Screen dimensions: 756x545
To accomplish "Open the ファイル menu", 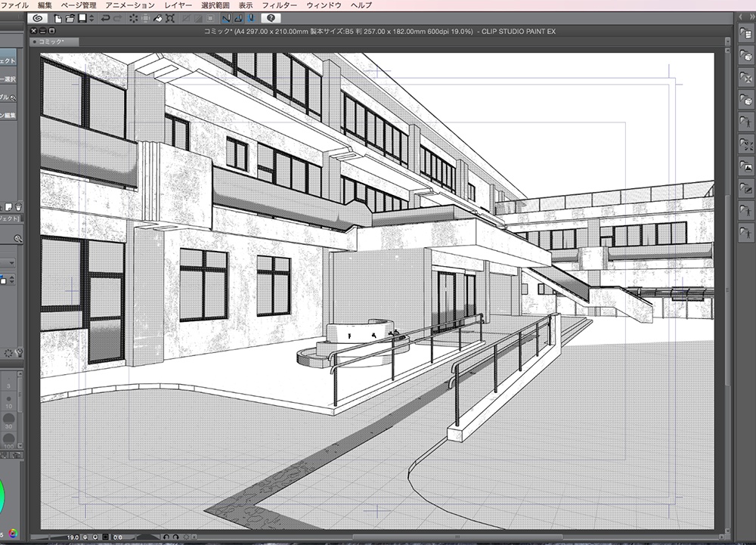I will 15,5.
